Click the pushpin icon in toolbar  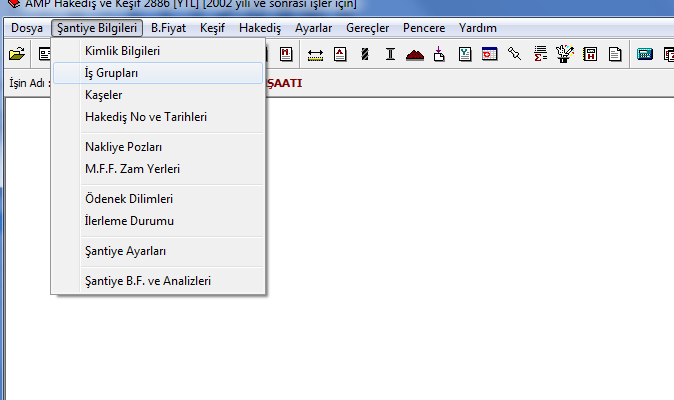515,54
